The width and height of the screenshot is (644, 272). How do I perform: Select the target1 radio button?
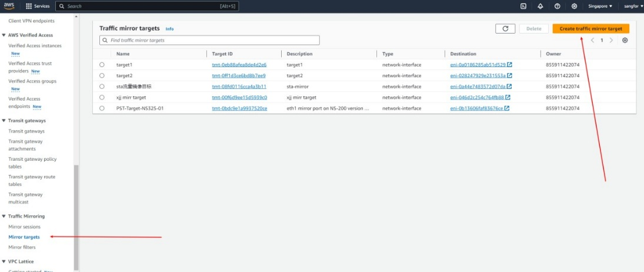102,65
